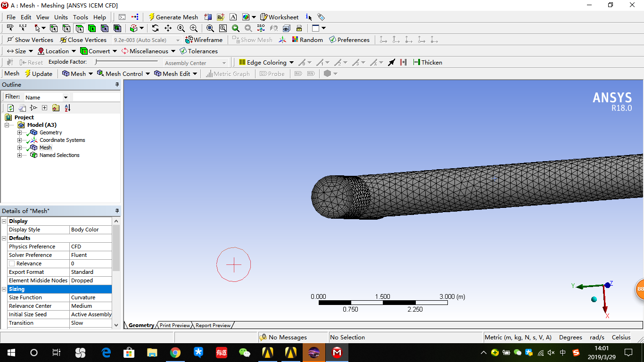This screenshot has height=362, width=644.
Task: Select the Worksheet icon
Action: (279, 17)
